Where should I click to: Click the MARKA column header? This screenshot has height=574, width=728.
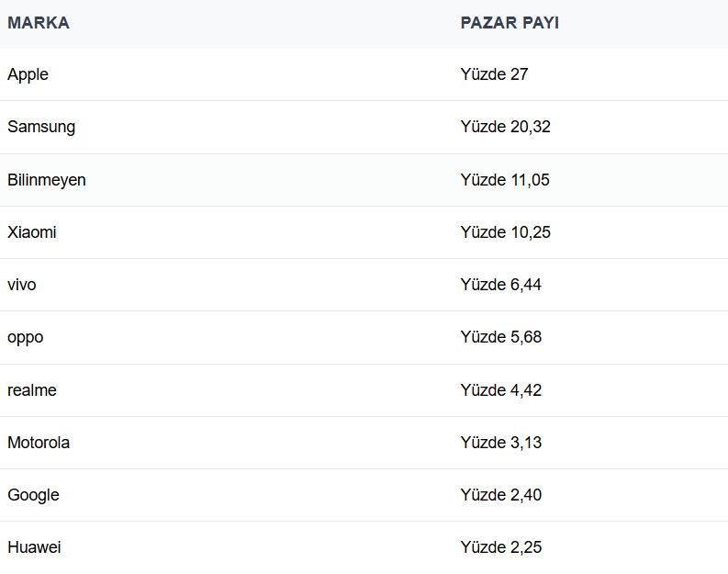39,23
